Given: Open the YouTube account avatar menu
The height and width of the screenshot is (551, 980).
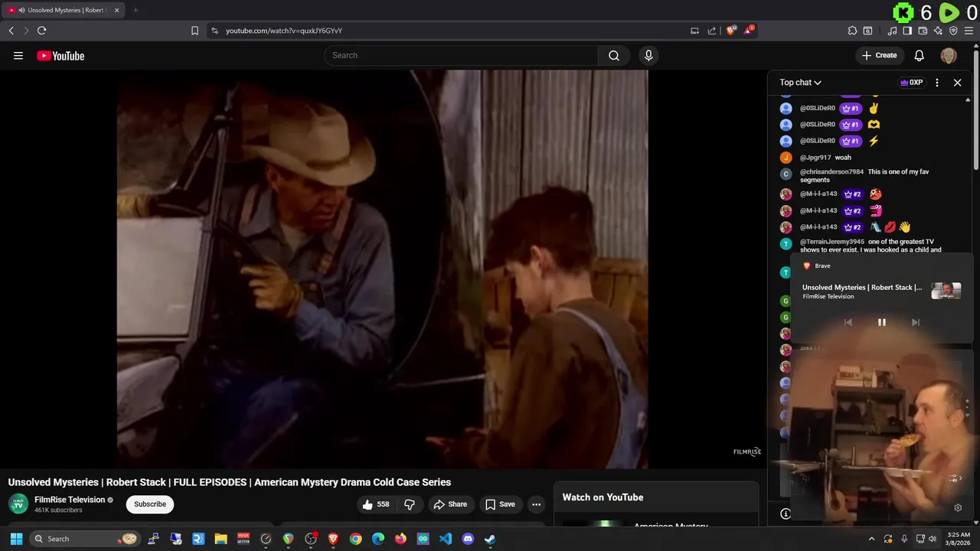Looking at the screenshot, I should pyautogui.click(x=949, y=56).
